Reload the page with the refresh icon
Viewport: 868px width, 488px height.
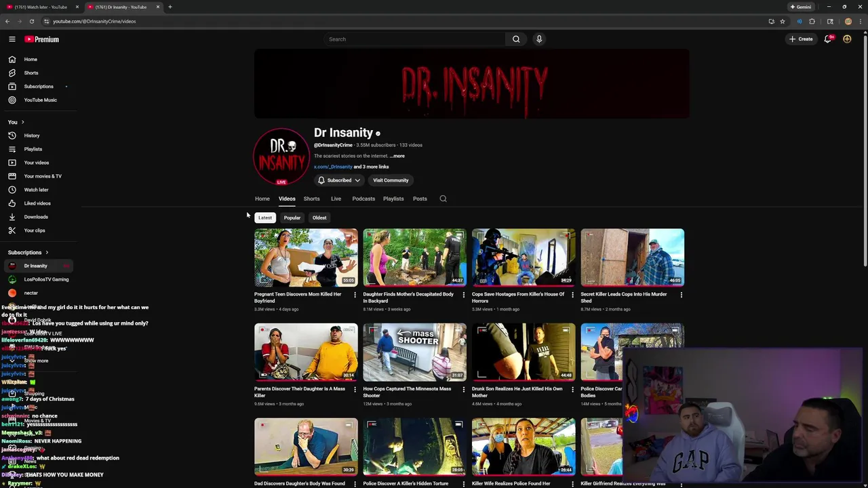pyautogui.click(x=31, y=21)
